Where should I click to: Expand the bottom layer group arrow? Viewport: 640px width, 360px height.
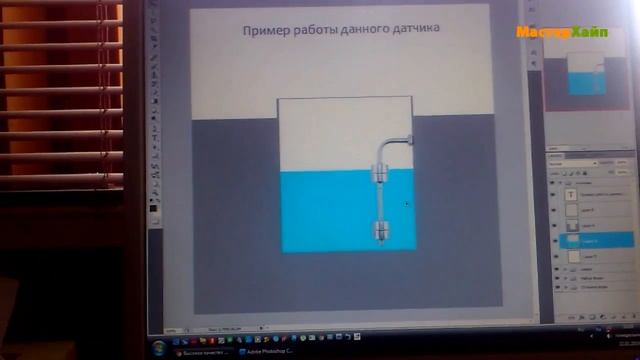566,287
